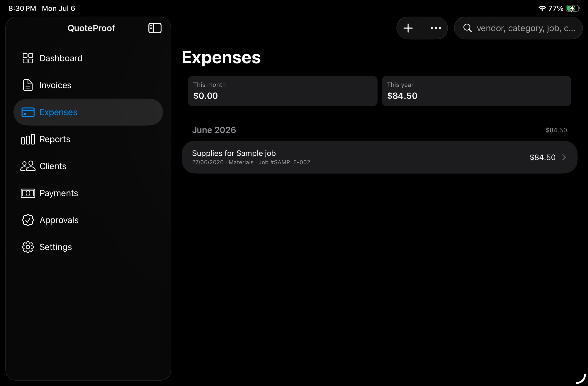Click the June 2026 total $84.50
The image size is (588, 386).
556,130
